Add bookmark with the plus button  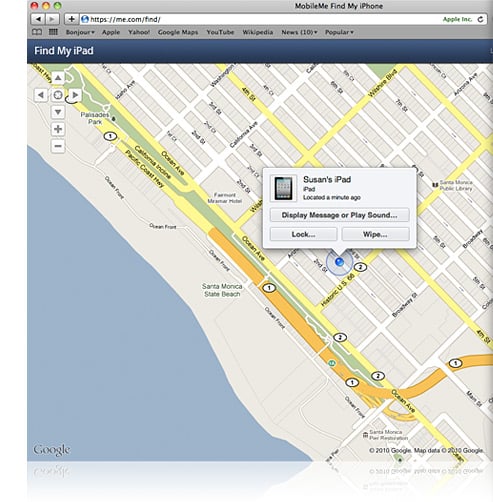71,19
